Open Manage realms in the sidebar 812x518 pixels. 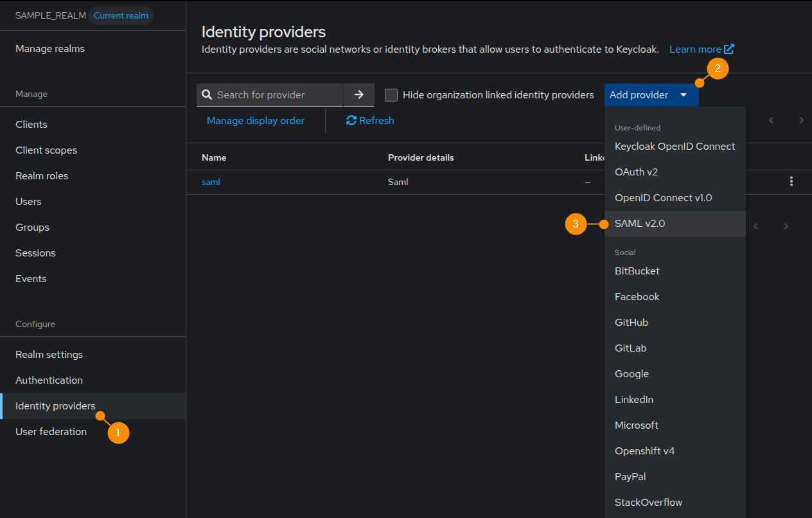(50, 49)
